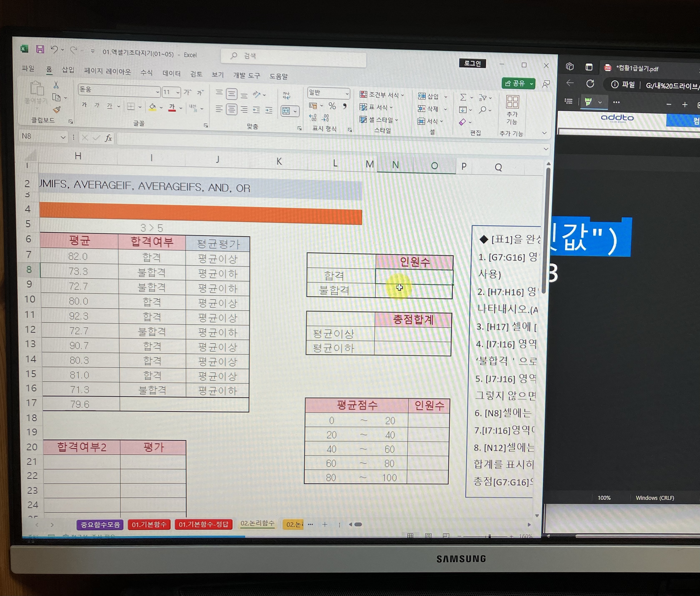
Task: Open the 수식 ribbon tab
Action: (x=146, y=72)
